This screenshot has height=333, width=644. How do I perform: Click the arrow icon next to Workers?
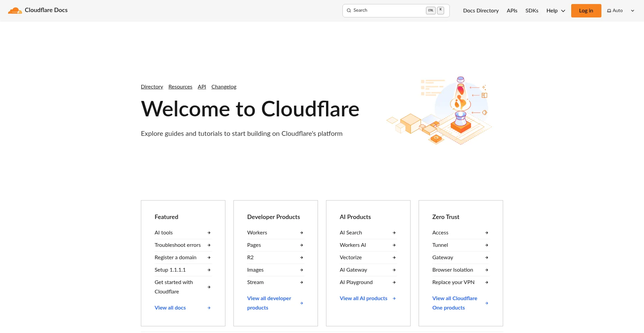(x=302, y=233)
